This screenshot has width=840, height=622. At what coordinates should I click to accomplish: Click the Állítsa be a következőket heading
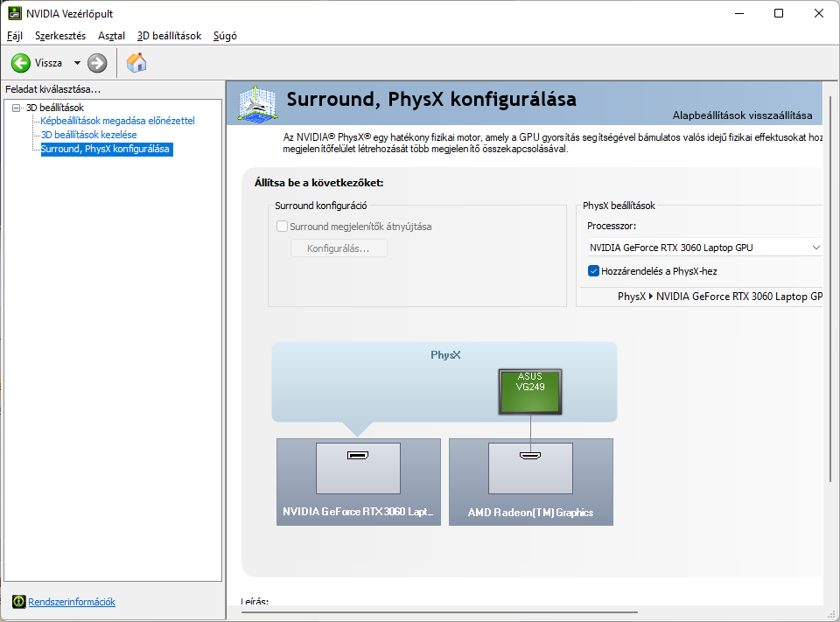(x=318, y=183)
